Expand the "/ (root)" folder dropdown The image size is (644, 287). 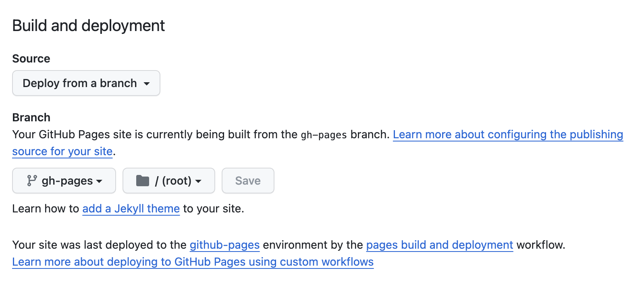tap(169, 181)
